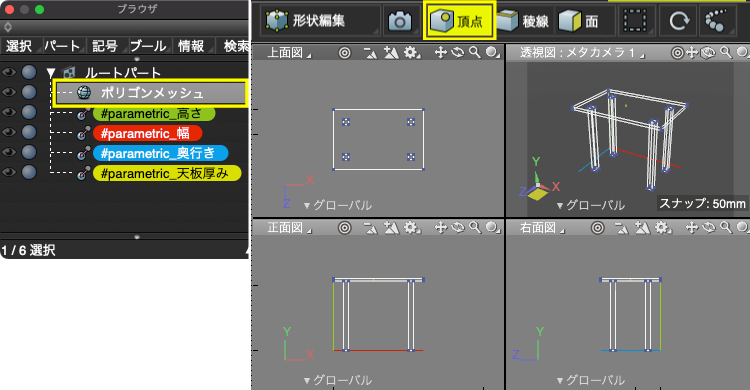Viewport: 750px width, 390px height.
Task: Click the pan cross-arrows icon in 右面図 header
Action: (692, 227)
